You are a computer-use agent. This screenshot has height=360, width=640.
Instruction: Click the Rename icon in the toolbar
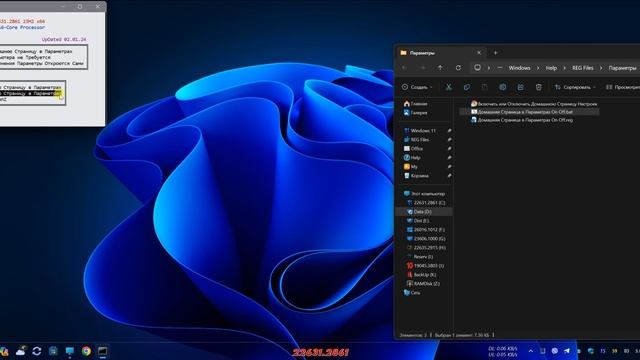[x=502, y=87]
